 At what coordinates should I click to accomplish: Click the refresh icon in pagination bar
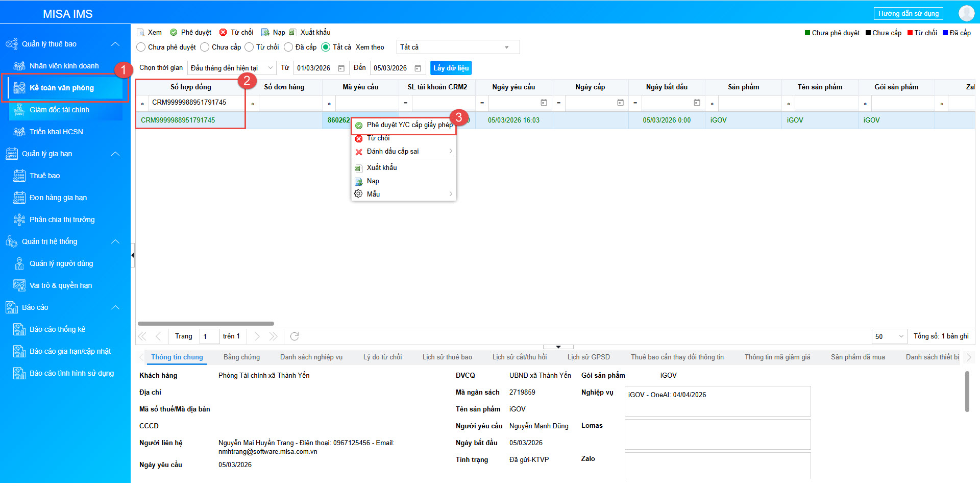coord(295,336)
